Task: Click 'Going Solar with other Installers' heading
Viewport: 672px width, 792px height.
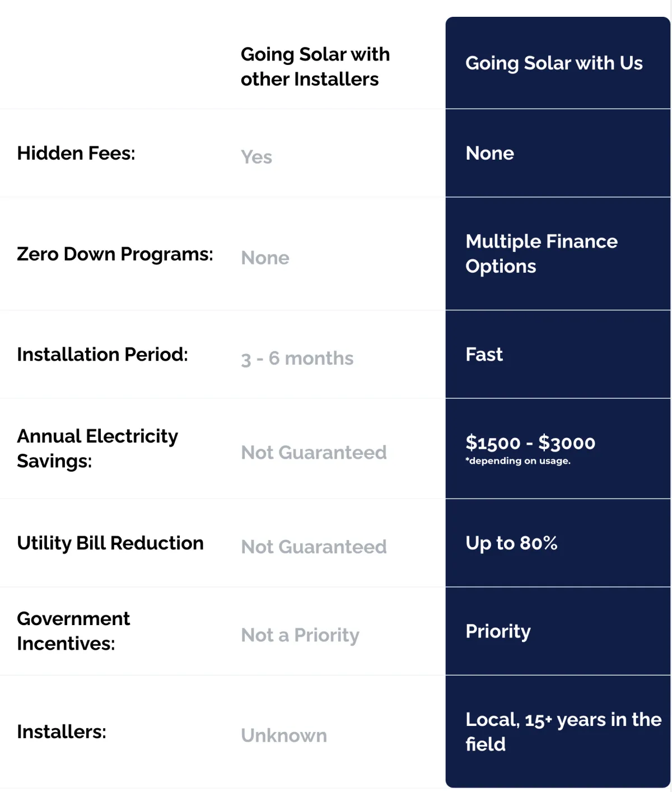Action: pos(315,67)
